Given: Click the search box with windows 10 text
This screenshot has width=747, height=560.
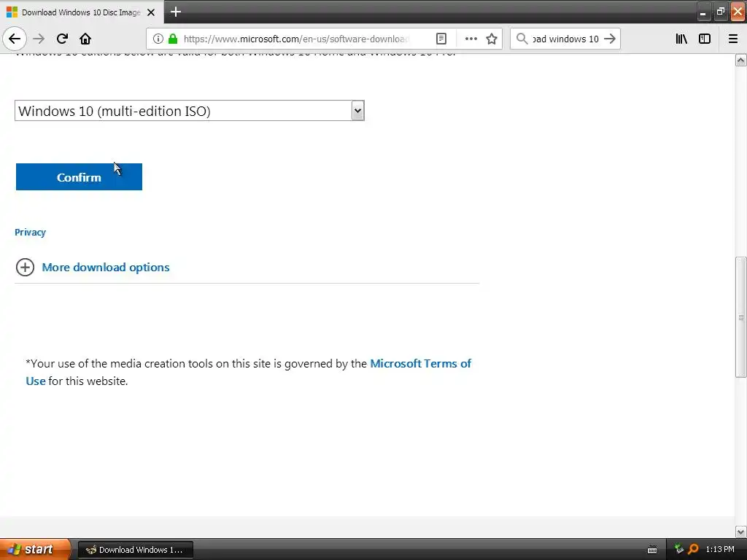Looking at the screenshot, I should point(565,39).
